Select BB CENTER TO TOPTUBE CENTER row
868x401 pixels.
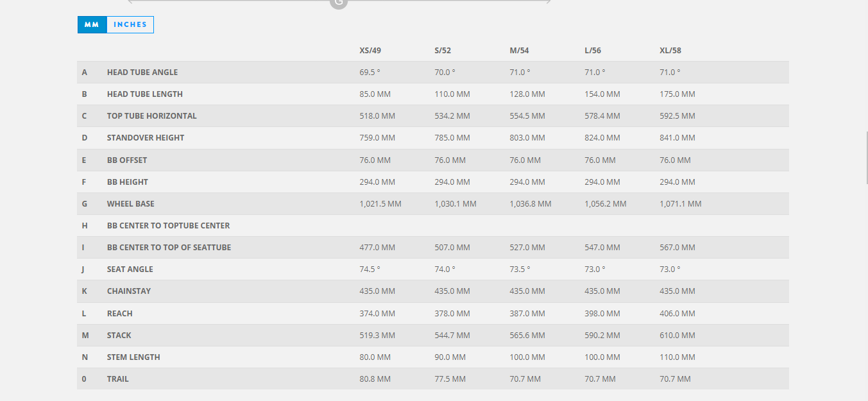click(x=168, y=226)
